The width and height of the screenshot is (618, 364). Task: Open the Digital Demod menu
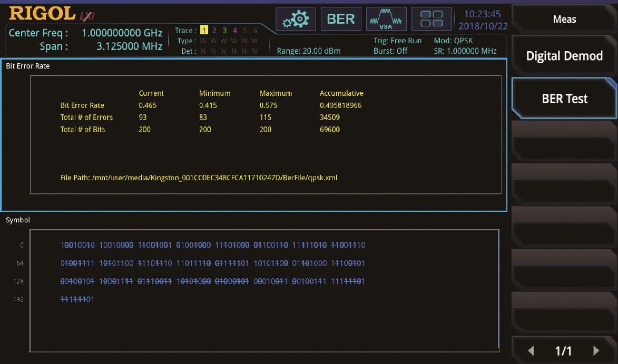[564, 56]
